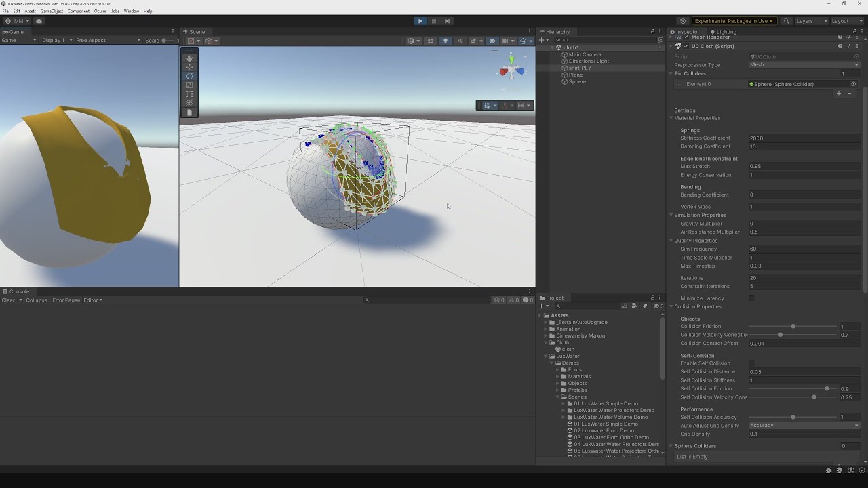Open UC Cloth component preset settings icon
This screenshot has width=868, height=488.
[x=848, y=46]
